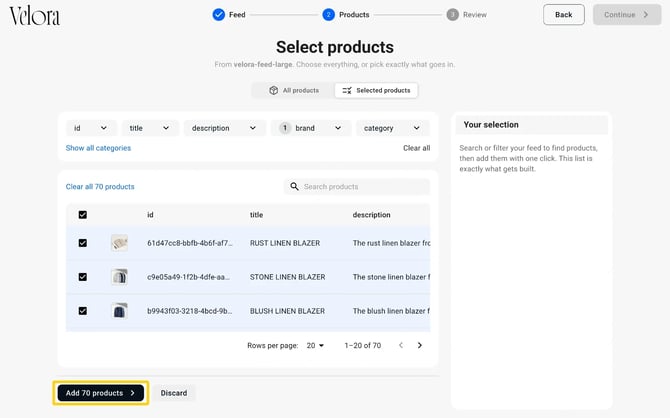Screen dimensions: 670x418
Task: Click the BLUSH LINEN BLAZER title
Action: [x=287, y=311]
